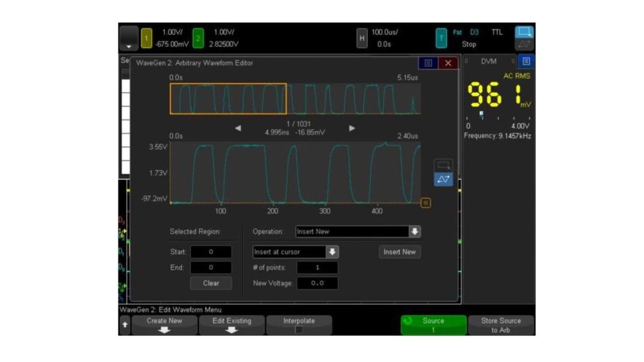Click the WaveGen 2: Edit Waveform Menu title
Viewport: 644px width, 362px height.
click(171, 310)
